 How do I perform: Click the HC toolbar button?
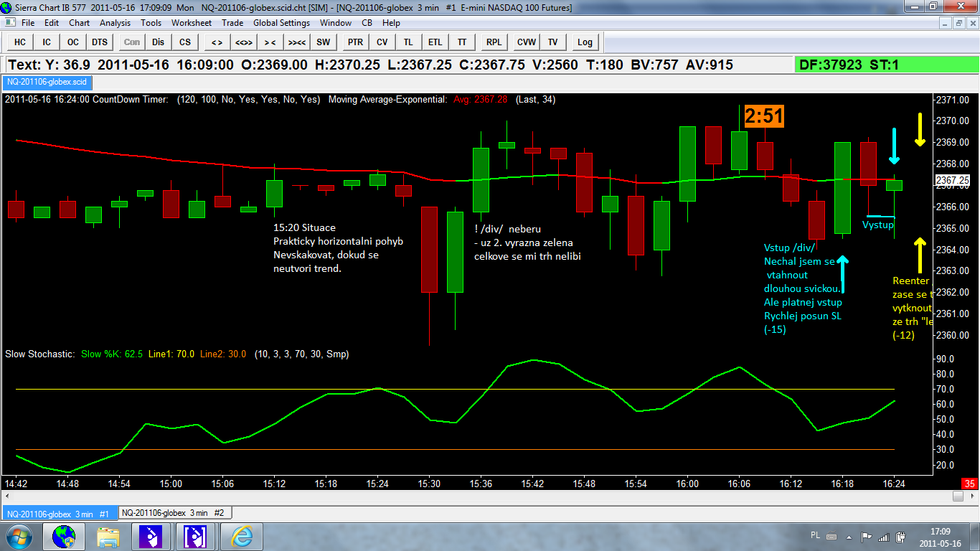[19, 42]
